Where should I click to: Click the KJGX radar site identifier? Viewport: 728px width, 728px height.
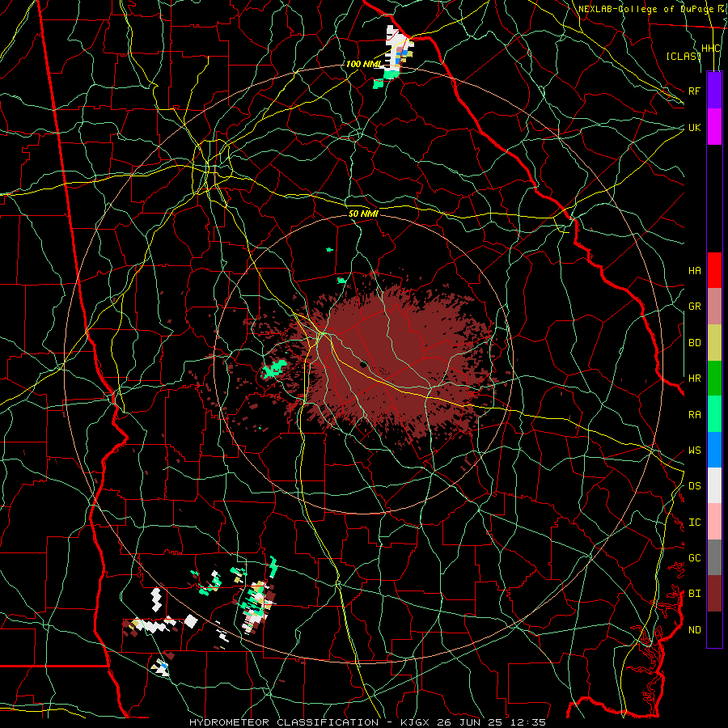click(414, 722)
